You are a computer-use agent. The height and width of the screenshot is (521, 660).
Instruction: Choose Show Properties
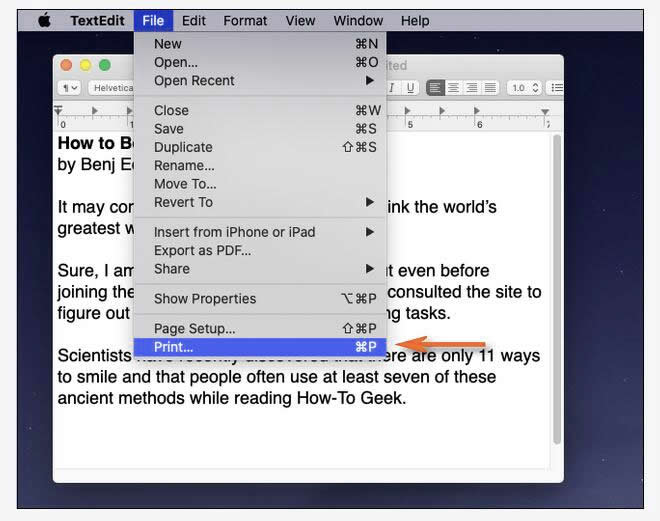[x=260, y=299]
